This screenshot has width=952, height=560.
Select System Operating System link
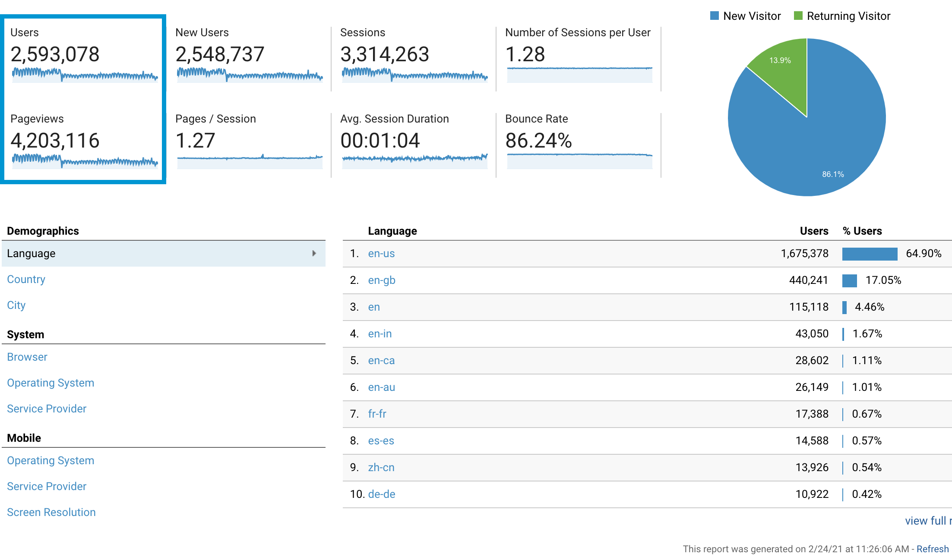(x=50, y=383)
